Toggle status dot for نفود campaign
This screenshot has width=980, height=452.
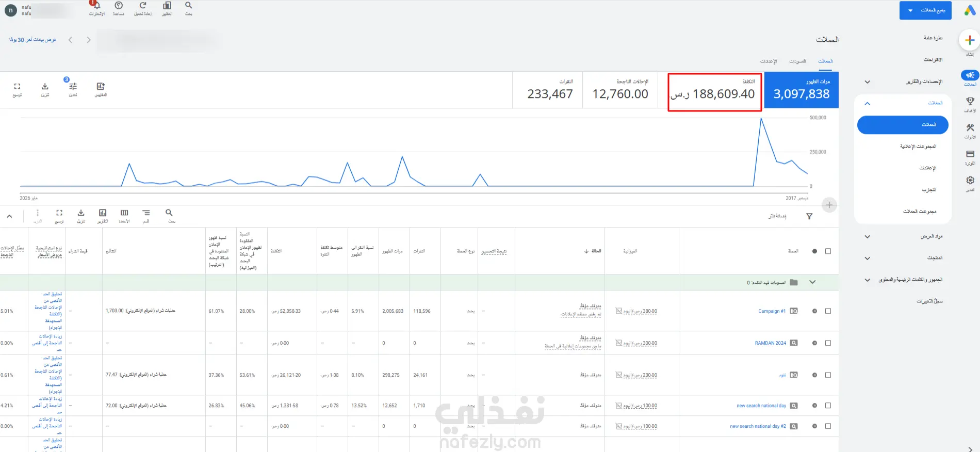tap(814, 375)
